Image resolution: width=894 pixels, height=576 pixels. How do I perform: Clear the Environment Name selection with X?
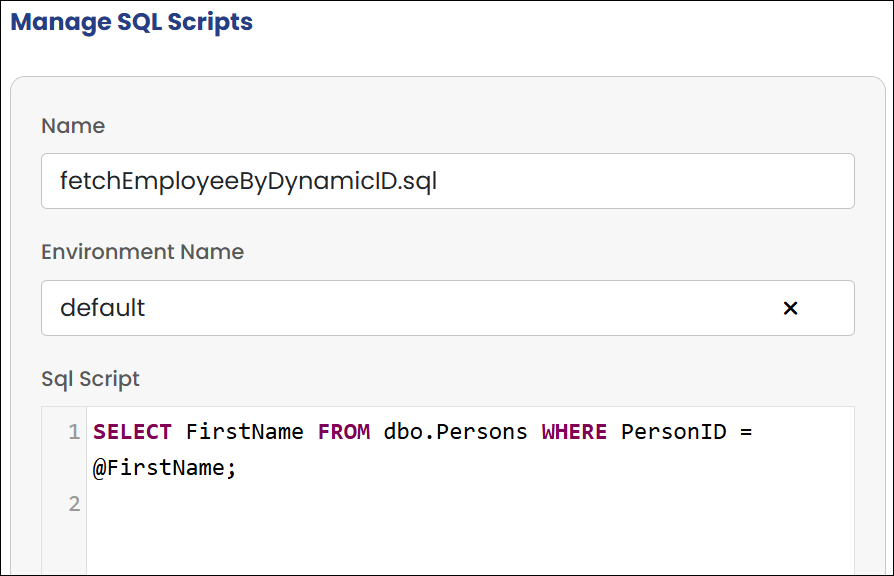[x=790, y=308]
